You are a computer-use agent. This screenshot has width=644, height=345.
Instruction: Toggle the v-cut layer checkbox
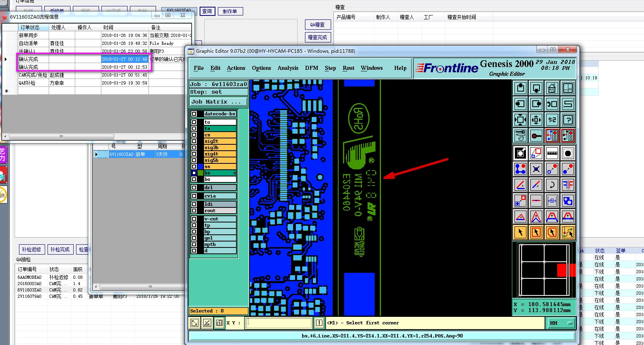tap(194, 219)
